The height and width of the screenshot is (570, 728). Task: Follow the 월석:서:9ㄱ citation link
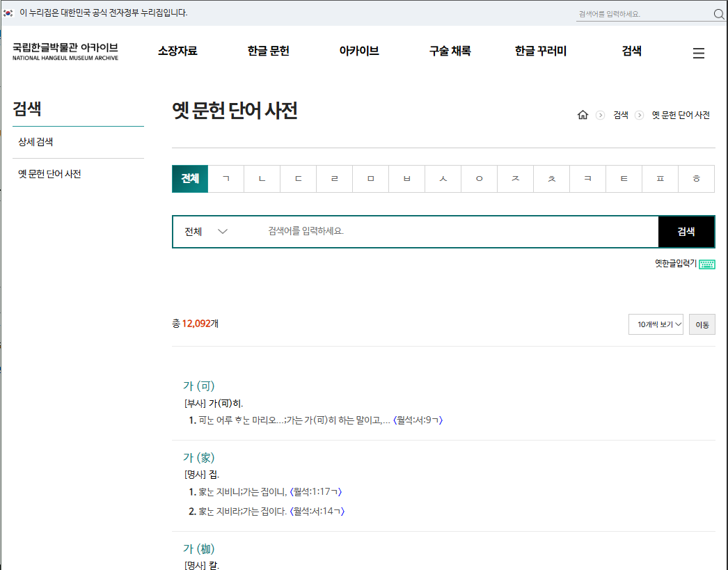[x=418, y=420]
